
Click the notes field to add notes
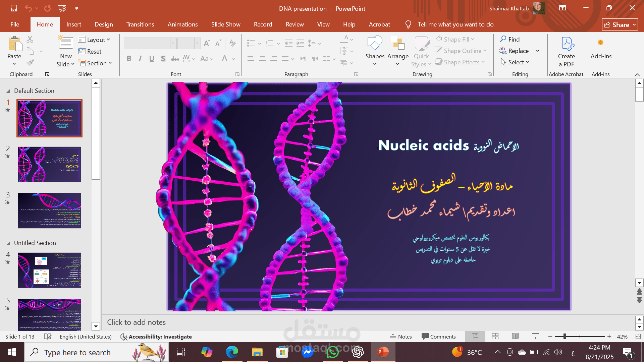coord(369,322)
